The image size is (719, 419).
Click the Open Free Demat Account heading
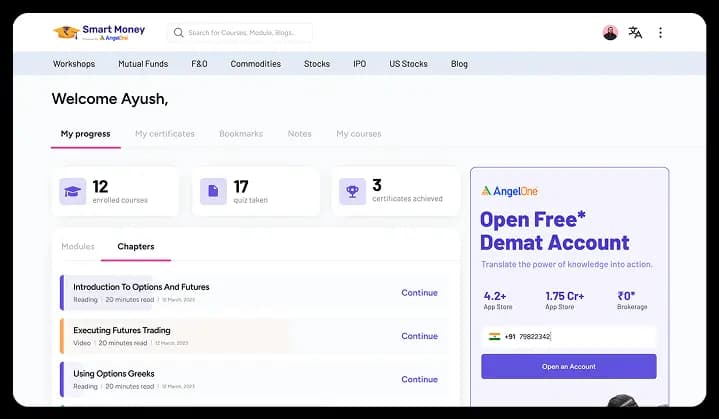pos(555,231)
